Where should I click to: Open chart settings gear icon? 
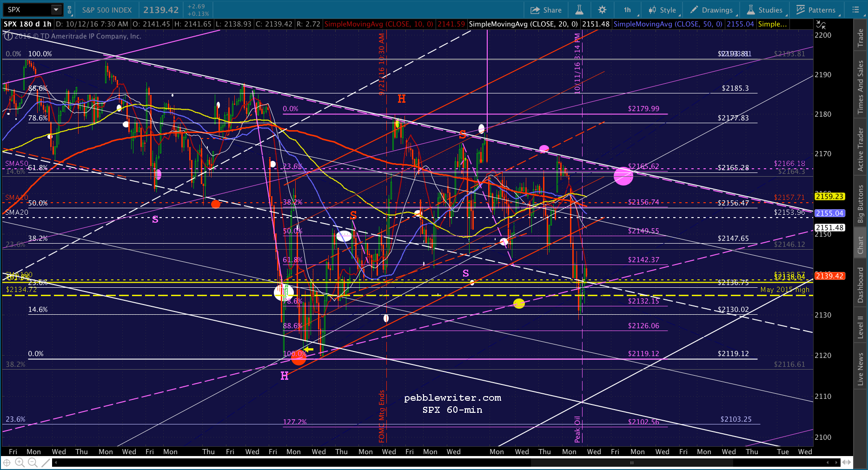click(x=602, y=10)
